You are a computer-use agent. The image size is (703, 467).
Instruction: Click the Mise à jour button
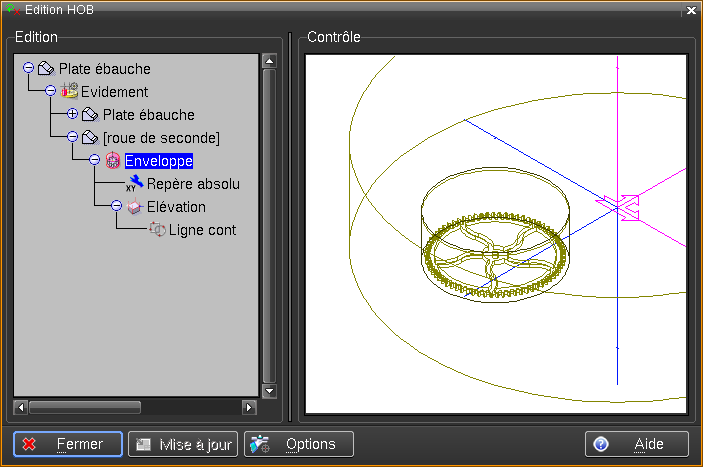pyautogui.click(x=184, y=444)
